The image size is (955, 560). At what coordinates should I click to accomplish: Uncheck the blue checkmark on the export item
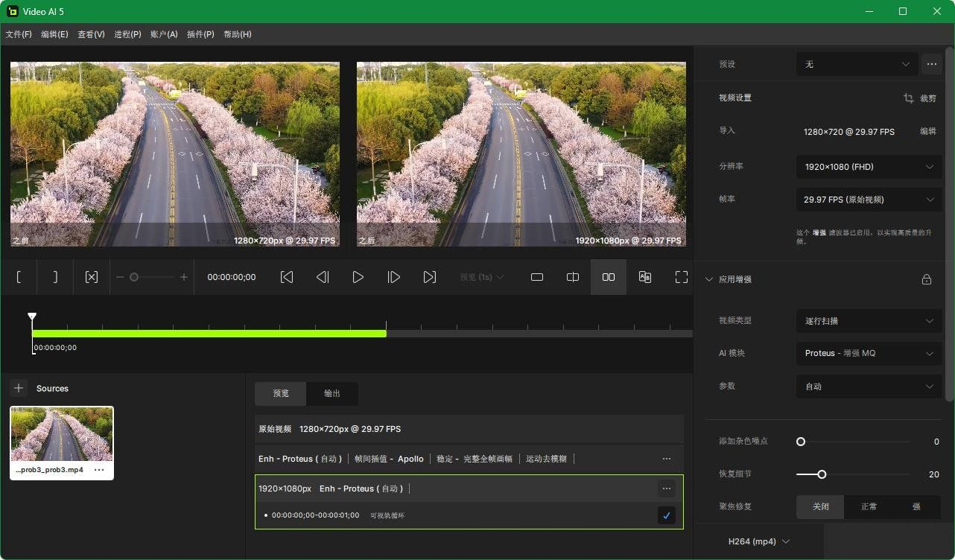[x=666, y=515]
